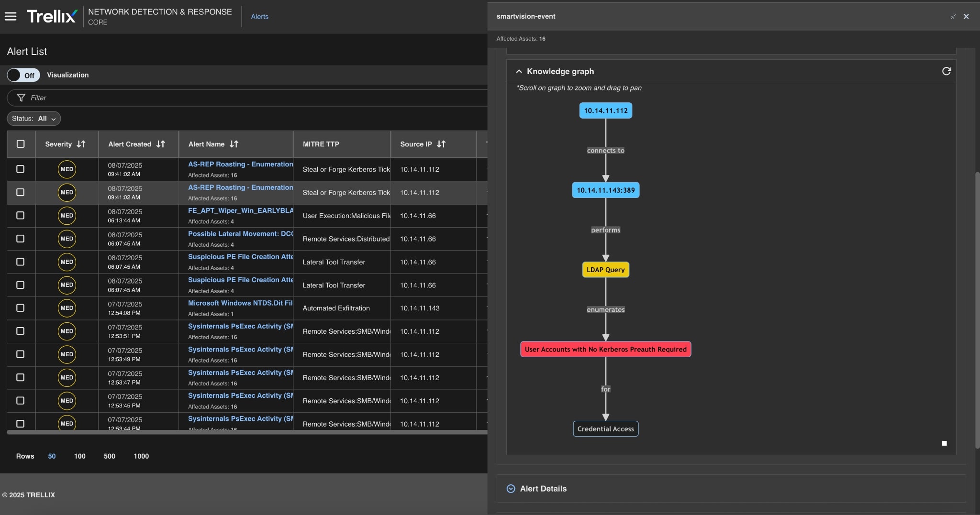Open the hamburger navigation menu
The width and height of the screenshot is (980, 515).
click(x=11, y=17)
